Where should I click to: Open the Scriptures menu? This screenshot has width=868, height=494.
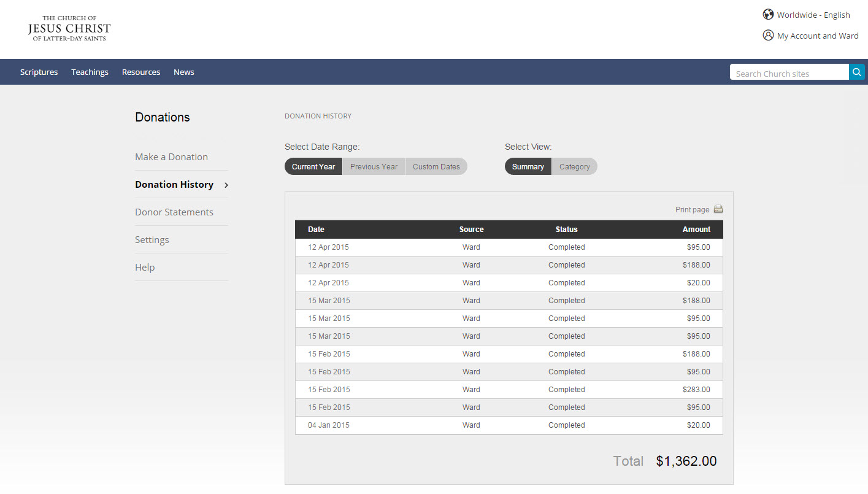click(39, 72)
